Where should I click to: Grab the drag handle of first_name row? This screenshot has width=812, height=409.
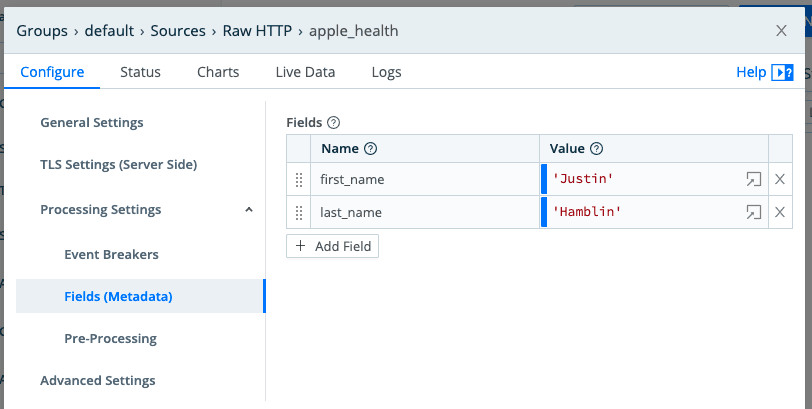coord(298,180)
